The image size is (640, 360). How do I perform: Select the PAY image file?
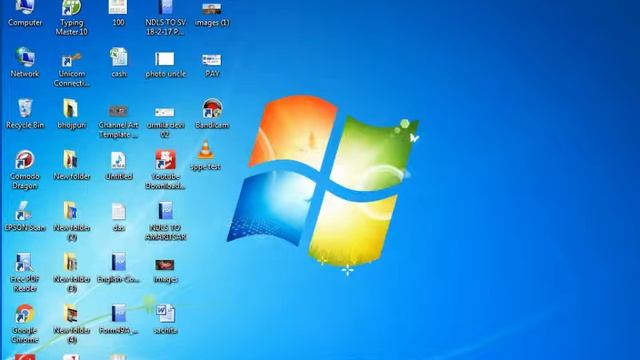212,64
